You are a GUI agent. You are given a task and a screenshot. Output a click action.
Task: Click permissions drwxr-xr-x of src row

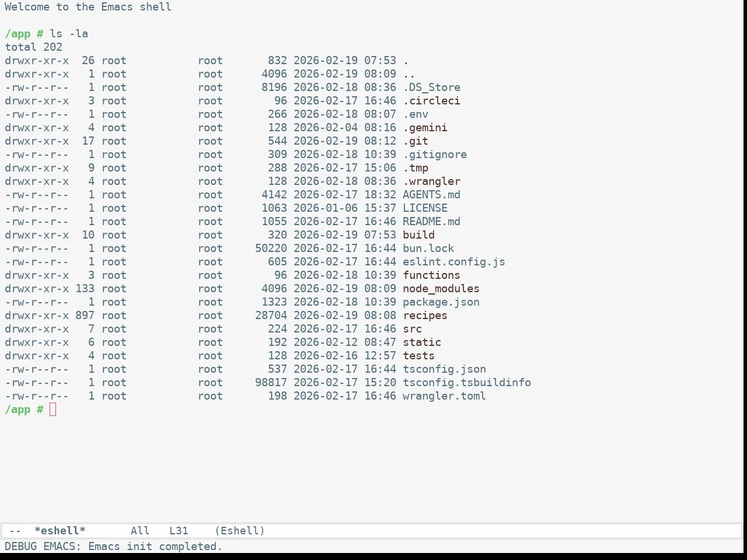click(x=37, y=329)
